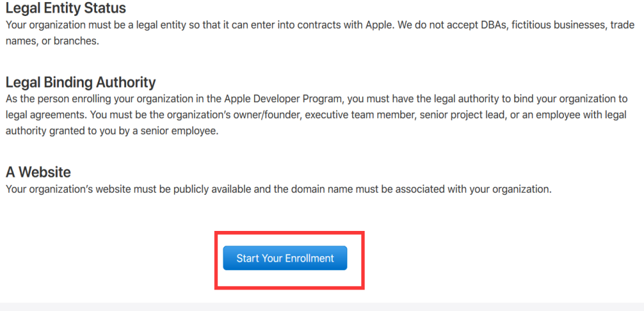Click the gray footer strip below the button
Viewport: 644px width, 311px height.
click(x=322, y=307)
